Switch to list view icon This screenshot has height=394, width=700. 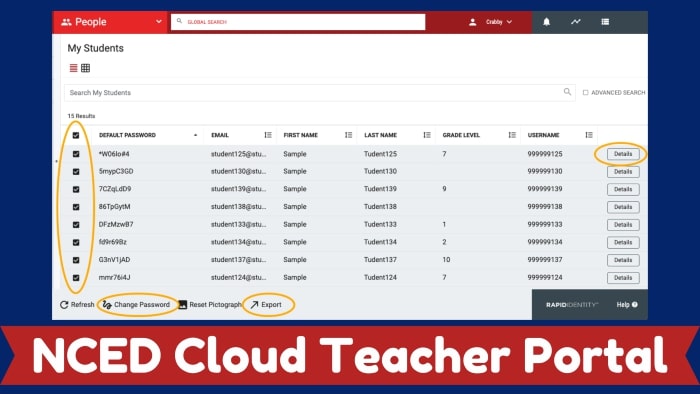click(x=74, y=68)
